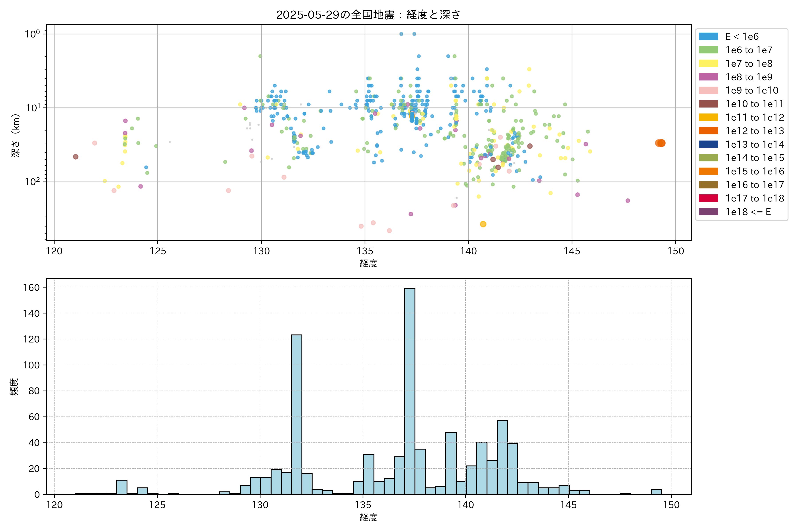Click the blue 'E < 1e6' legend swatch
The height and width of the screenshot is (532, 798).
pyautogui.click(x=708, y=36)
